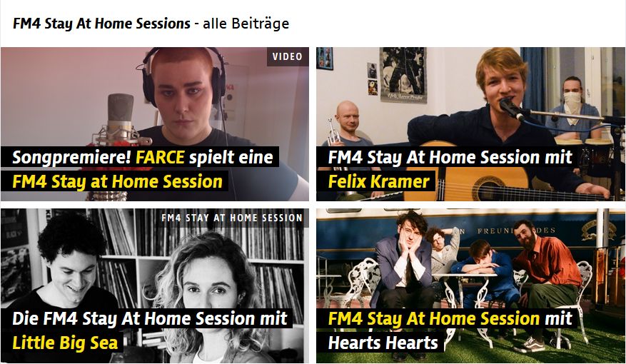
Task: Click the VIDEO badge on FARCE thumbnail
Action: coord(288,56)
